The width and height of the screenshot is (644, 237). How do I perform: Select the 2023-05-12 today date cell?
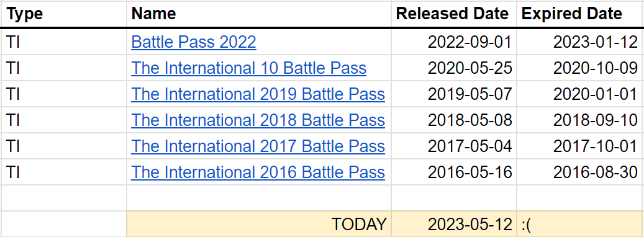454,224
